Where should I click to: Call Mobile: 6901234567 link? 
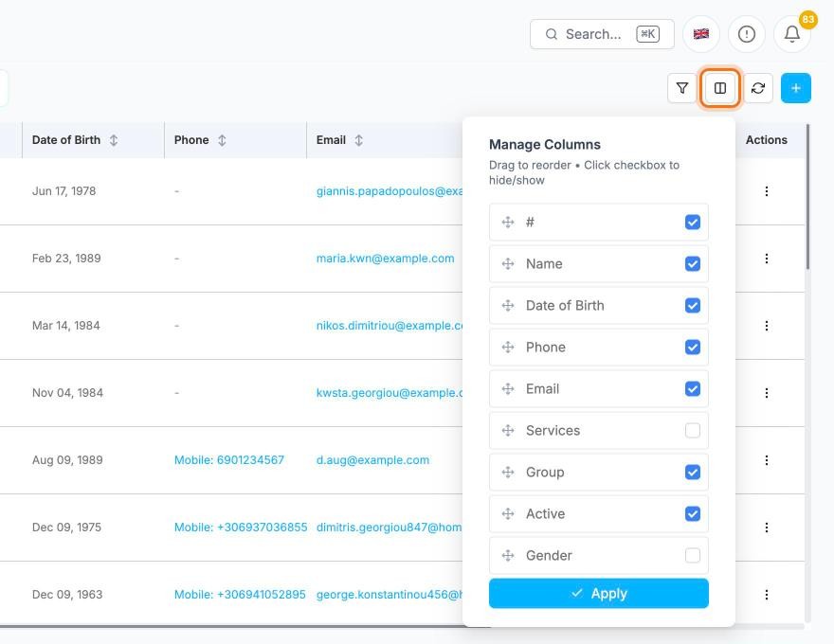[x=229, y=460]
